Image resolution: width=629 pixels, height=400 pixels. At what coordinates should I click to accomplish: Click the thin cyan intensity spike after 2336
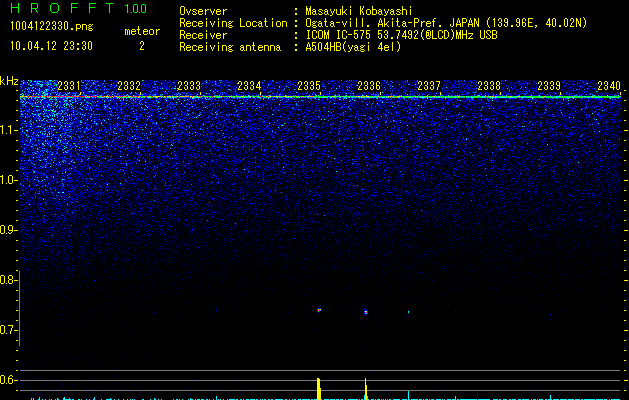point(408,395)
